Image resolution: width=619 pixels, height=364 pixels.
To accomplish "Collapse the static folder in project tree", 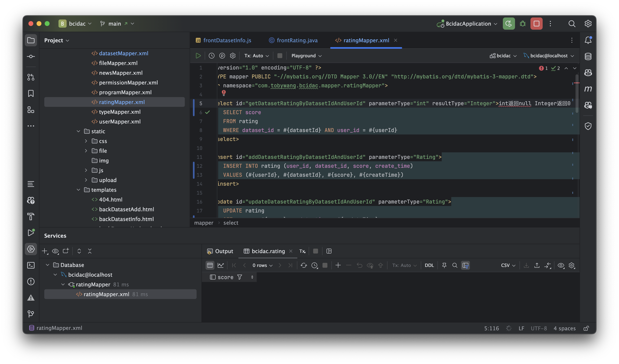I will [x=78, y=131].
